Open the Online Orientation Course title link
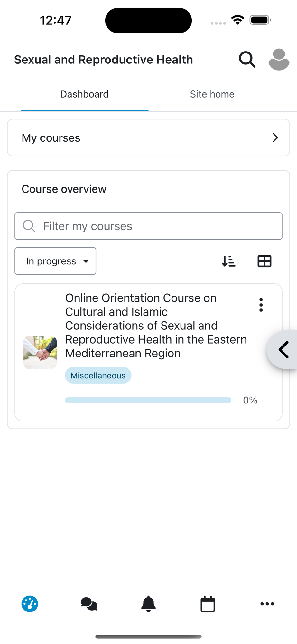The height and width of the screenshot is (644, 297). click(x=156, y=326)
